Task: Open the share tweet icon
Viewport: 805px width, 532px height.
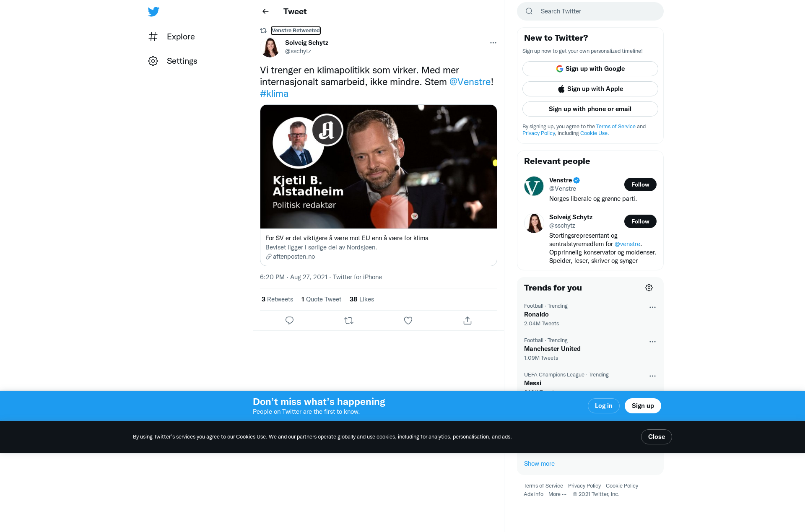Action: [467, 321]
